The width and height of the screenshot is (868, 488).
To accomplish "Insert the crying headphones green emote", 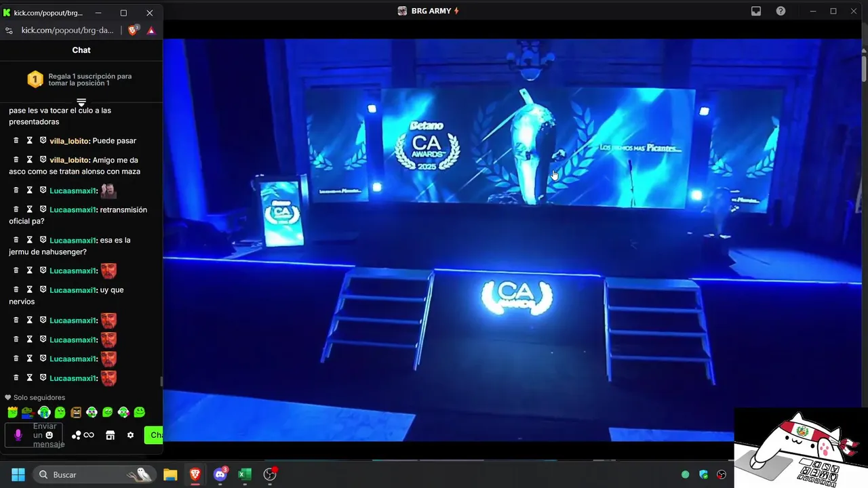I will (x=44, y=412).
